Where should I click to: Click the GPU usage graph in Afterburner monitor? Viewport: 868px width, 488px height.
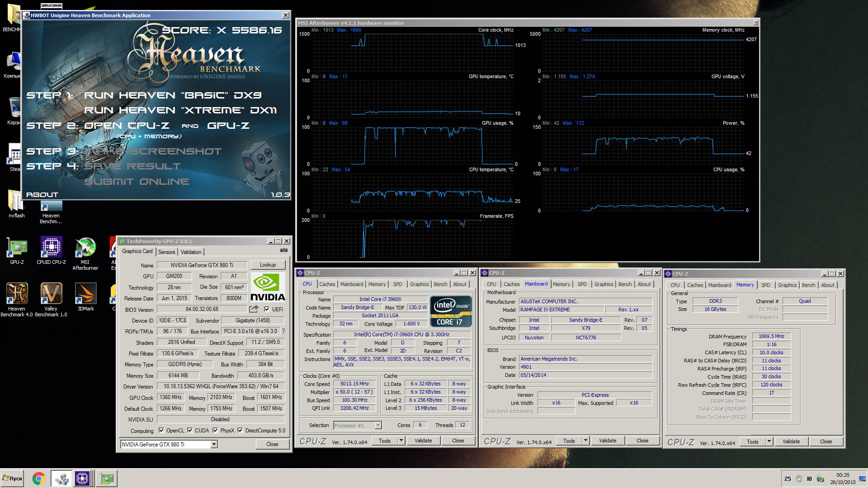click(412, 145)
